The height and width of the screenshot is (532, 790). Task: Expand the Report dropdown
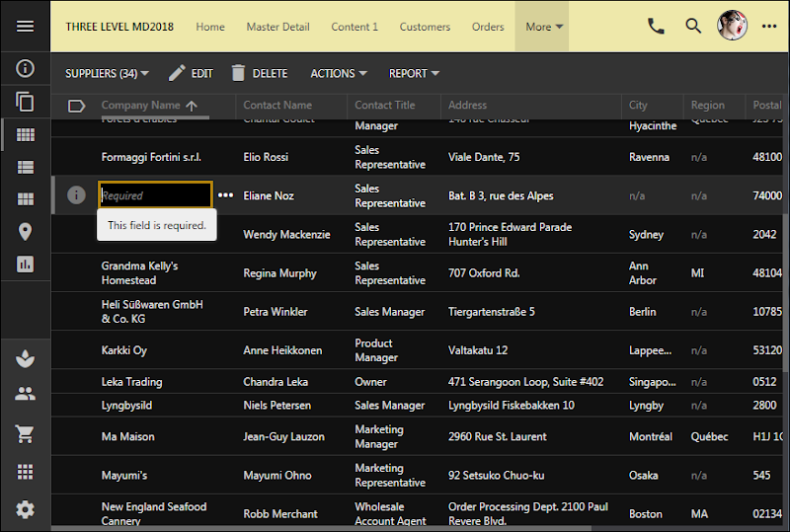point(414,73)
